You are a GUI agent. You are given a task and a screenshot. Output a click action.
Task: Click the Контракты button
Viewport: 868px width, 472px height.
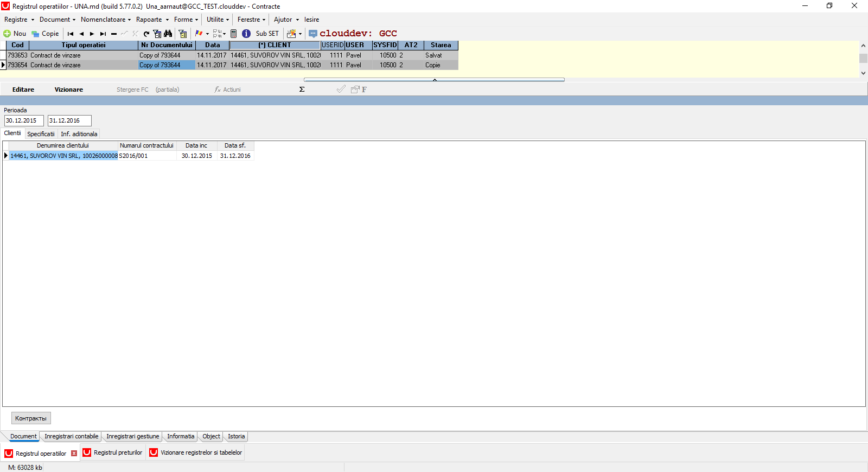[x=31, y=418]
